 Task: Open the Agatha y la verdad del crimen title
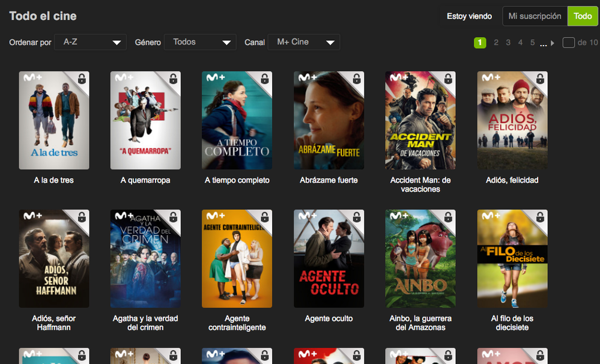pyautogui.click(x=145, y=323)
